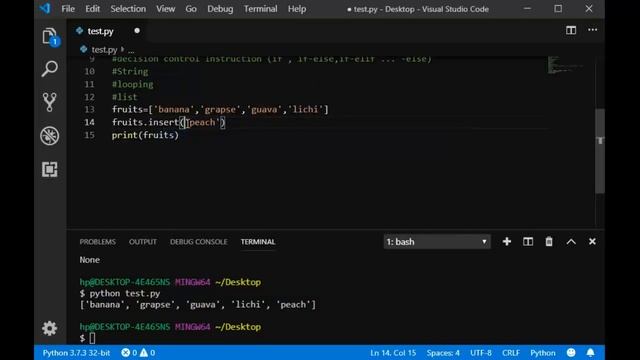Click the fruits list definition line
Screen dimensions: 640x360
(x=220, y=109)
